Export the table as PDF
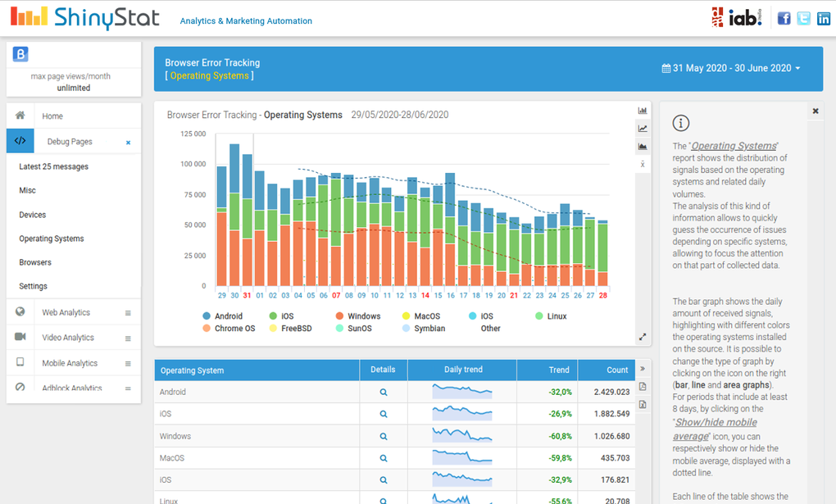836x504 pixels. click(643, 386)
